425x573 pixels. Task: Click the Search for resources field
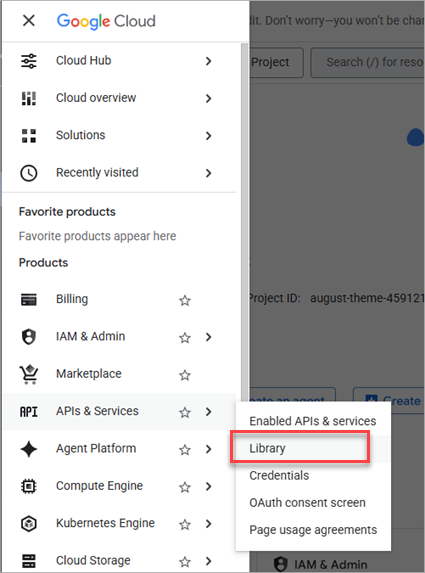(x=367, y=62)
